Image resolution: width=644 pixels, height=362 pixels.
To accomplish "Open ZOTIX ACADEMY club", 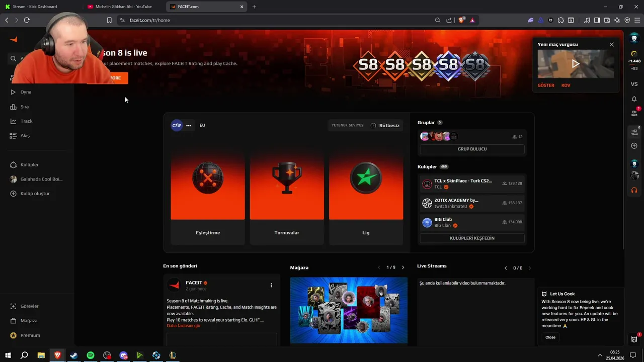I will pyautogui.click(x=472, y=203).
